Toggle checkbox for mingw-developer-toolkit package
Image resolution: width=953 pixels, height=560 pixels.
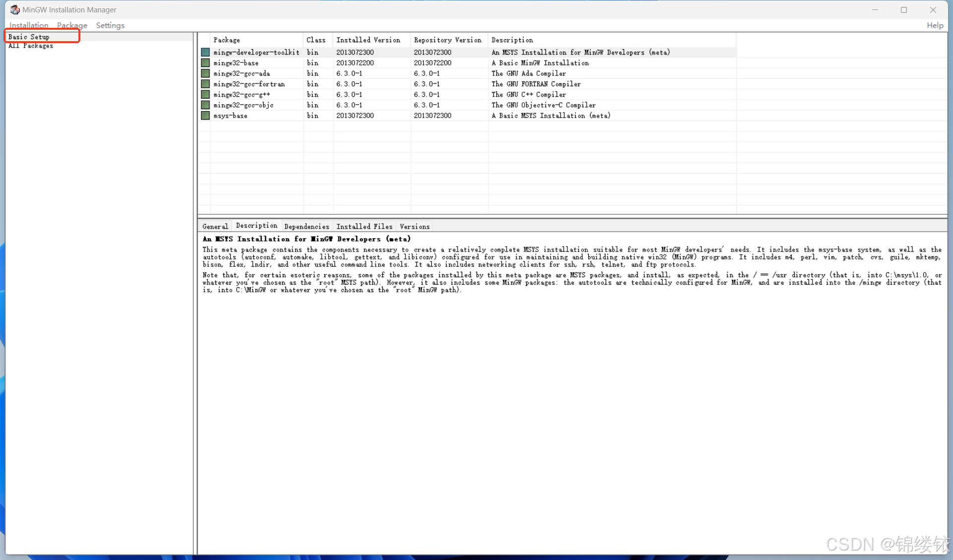click(205, 52)
